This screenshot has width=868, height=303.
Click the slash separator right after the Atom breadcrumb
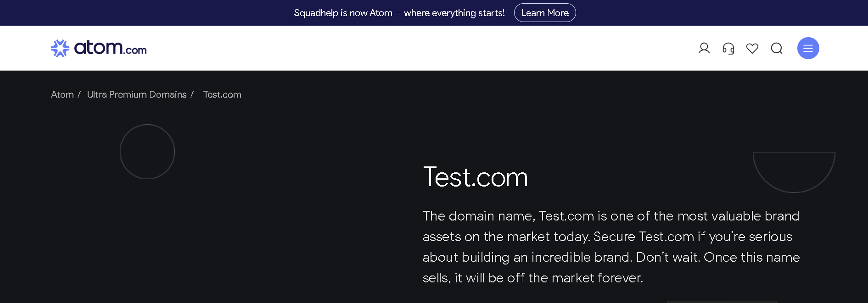coord(79,94)
